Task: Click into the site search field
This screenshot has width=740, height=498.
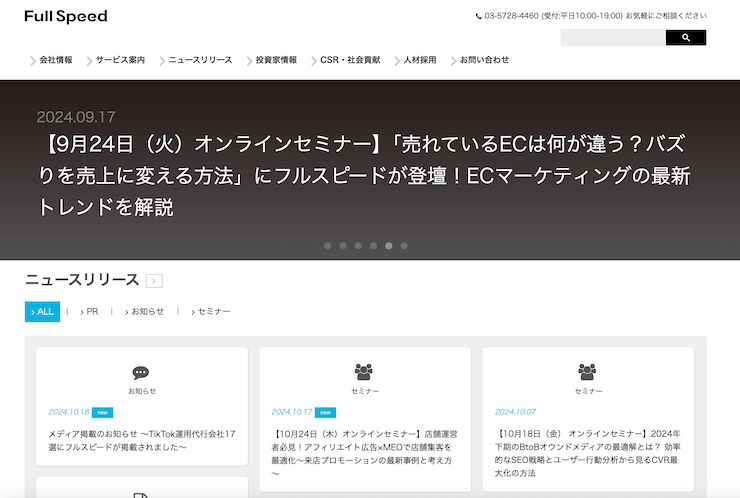Action: 613,38
